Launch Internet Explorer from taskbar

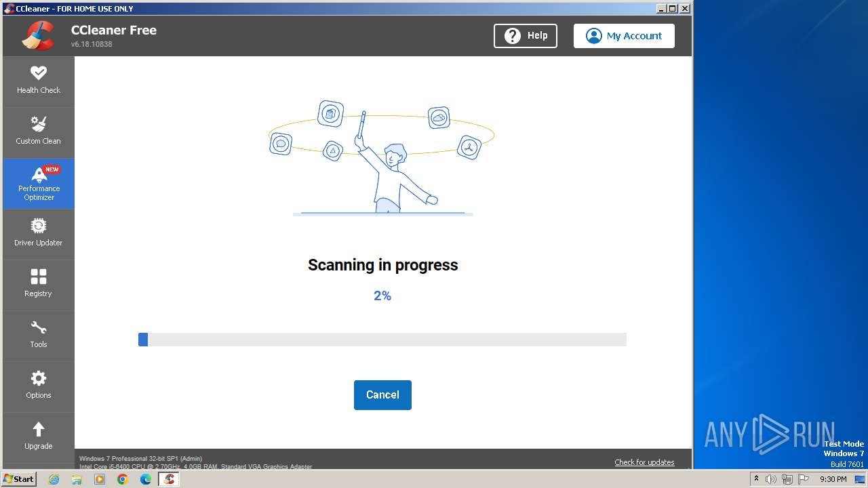(x=54, y=479)
